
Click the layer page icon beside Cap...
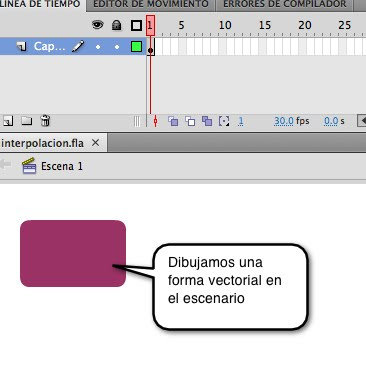(22, 46)
